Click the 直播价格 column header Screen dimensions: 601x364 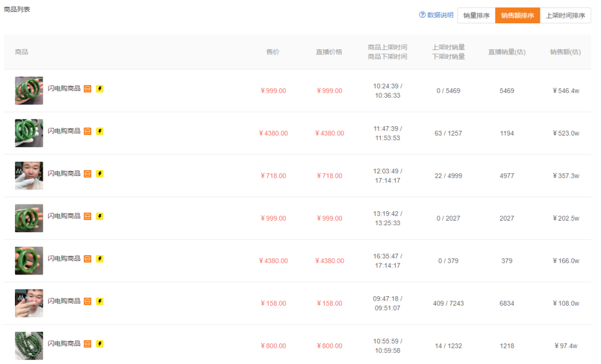click(x=329, y=52)
